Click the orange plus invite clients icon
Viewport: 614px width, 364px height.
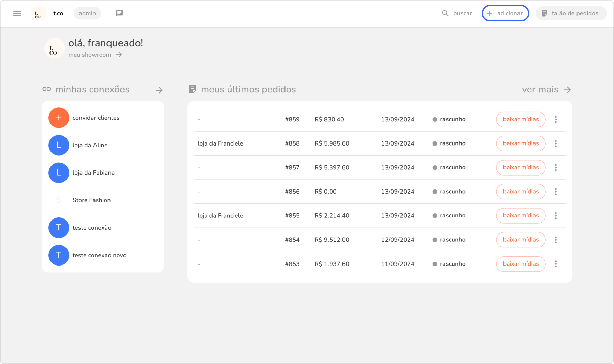59,118
